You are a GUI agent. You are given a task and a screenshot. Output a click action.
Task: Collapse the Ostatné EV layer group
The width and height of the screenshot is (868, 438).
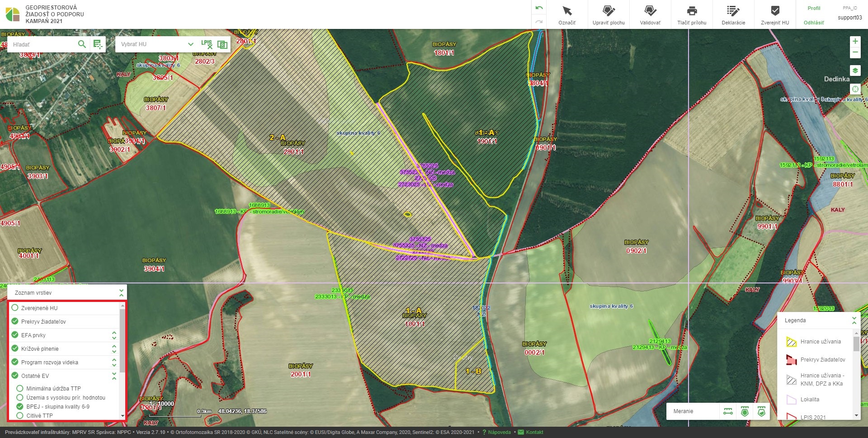(x=114, y=376)
